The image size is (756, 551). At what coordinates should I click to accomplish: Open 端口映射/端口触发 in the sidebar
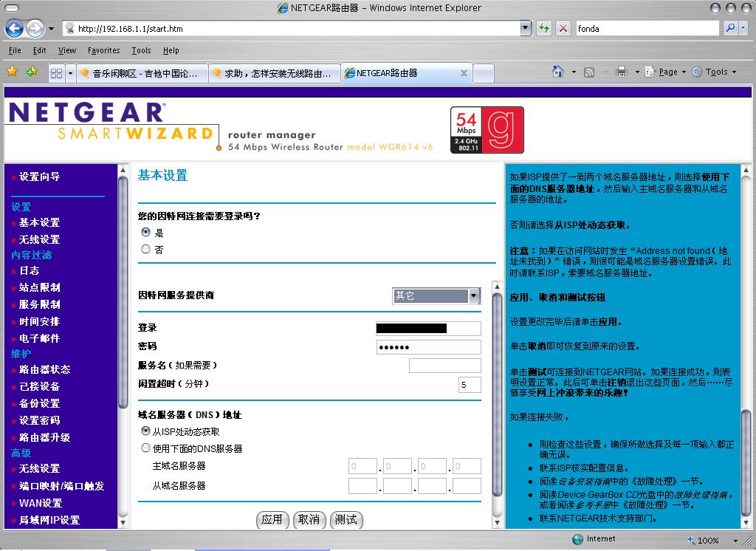coord(62,486)
